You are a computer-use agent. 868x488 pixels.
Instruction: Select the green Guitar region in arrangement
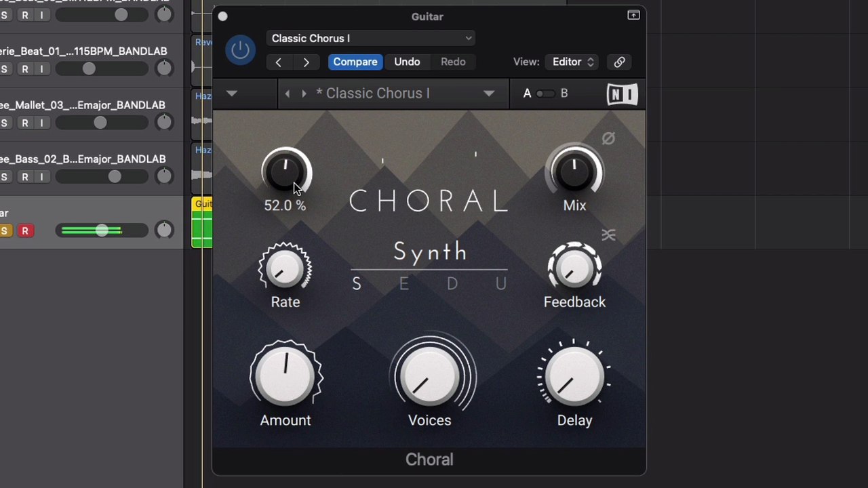coord(203,223)
